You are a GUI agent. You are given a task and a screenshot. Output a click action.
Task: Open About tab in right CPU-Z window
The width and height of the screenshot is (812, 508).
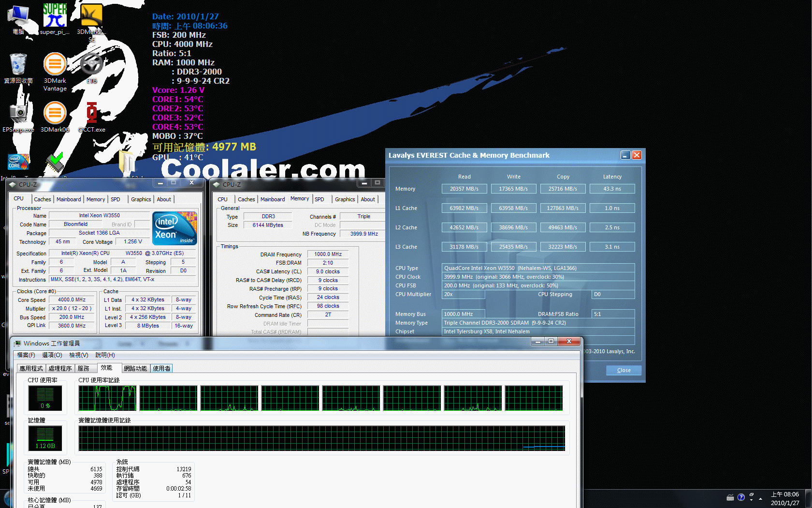(x=368, y=199)
